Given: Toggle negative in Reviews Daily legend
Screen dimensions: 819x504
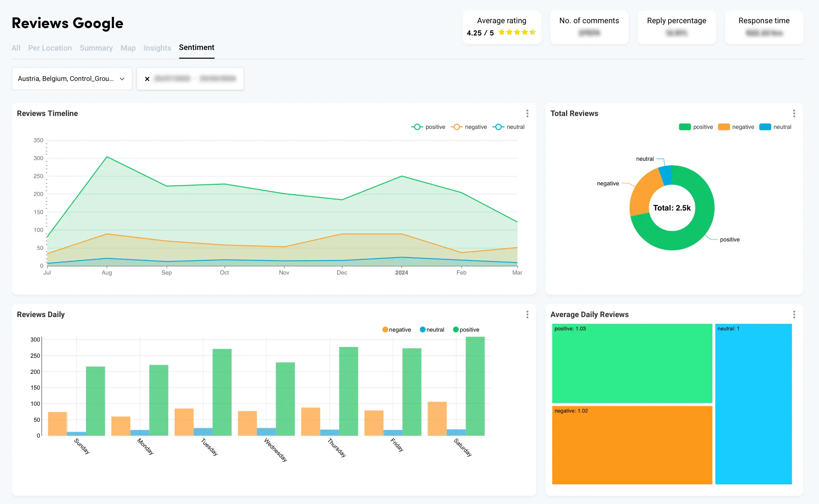Looking at the screenshot, I should (x=397, y=330).
